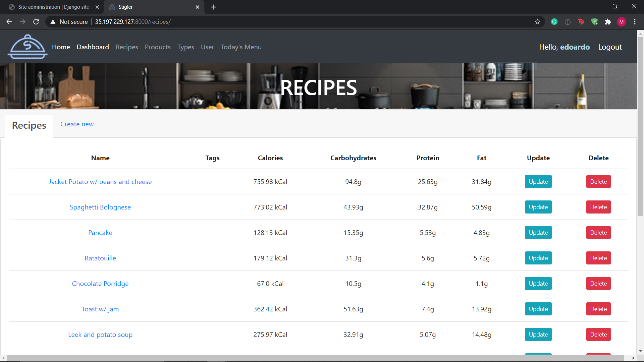This screenshot has width=644, height=362.
Task: Open the Extensions puzzle piece icon
Action: (608, 22)
